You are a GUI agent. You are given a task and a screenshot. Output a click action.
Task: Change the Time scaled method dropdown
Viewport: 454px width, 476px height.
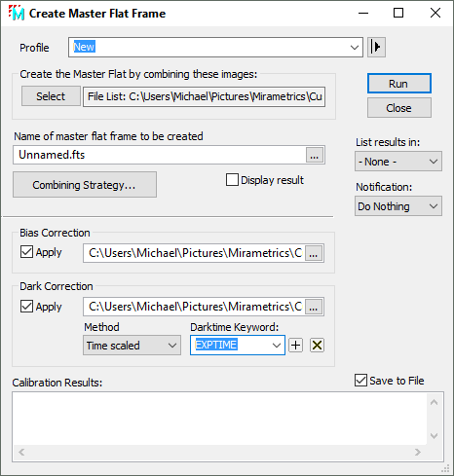pos(132,346)
